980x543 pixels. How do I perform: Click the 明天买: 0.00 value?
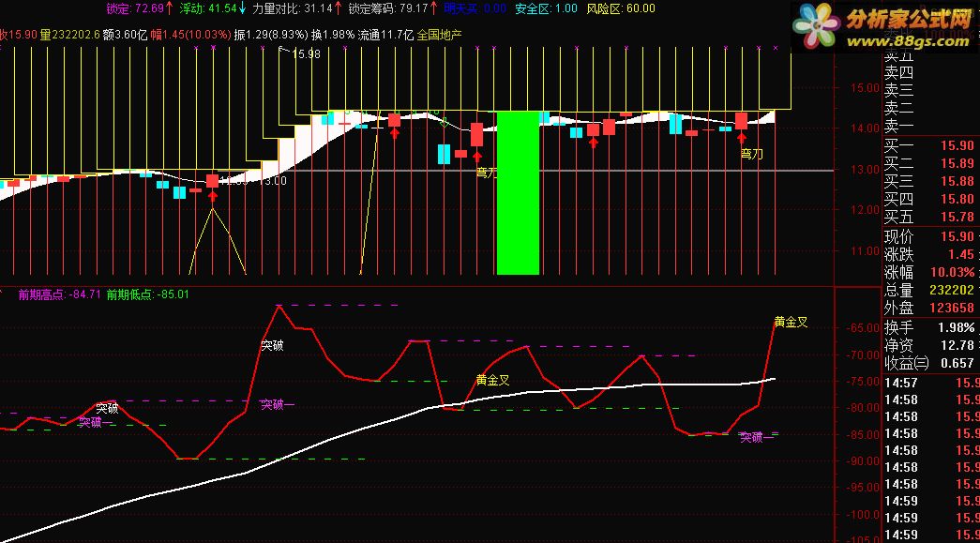pos(475,8)
